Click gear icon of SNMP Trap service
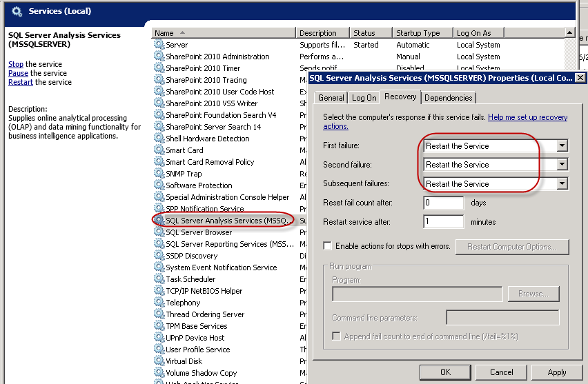 pyautogui.click(x=159, y=174)
